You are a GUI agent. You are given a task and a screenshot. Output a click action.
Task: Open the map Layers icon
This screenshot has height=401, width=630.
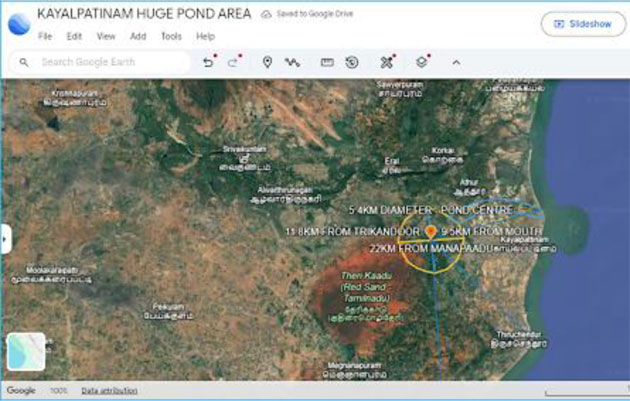click(x=421, y=62)
